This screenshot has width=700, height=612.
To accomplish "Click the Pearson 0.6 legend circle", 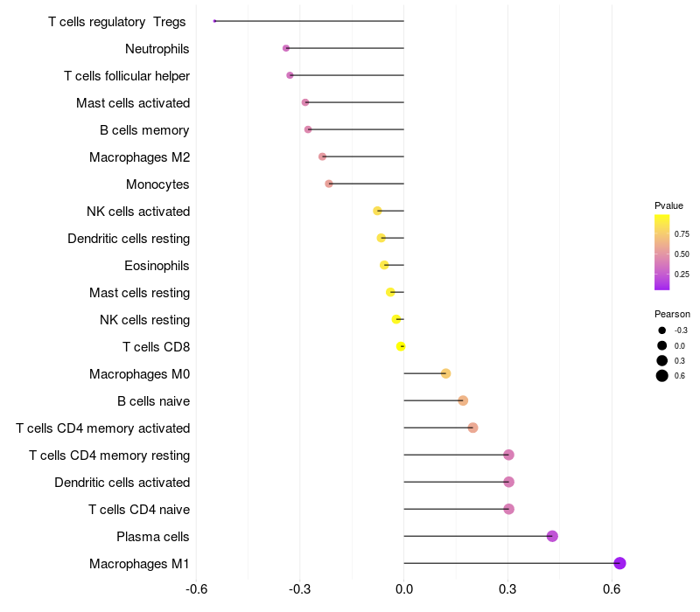I will pos(662,376).
